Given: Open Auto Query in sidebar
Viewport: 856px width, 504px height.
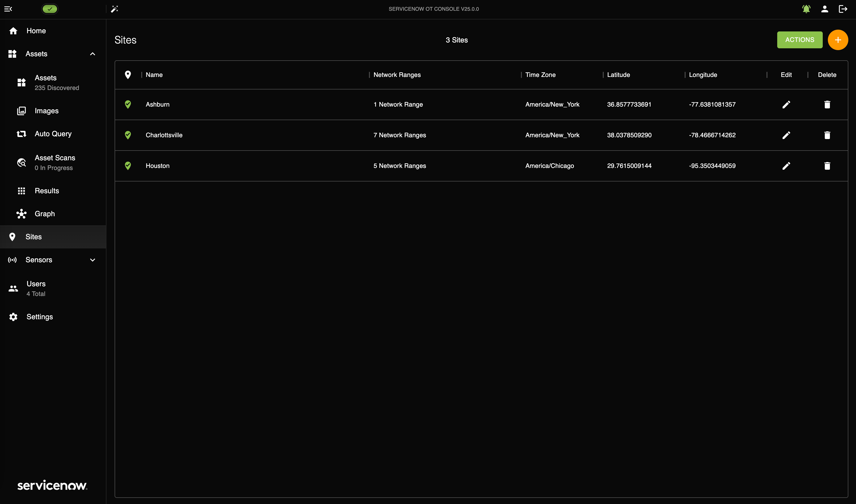Looking at the screenshot, I should (53, 134).
